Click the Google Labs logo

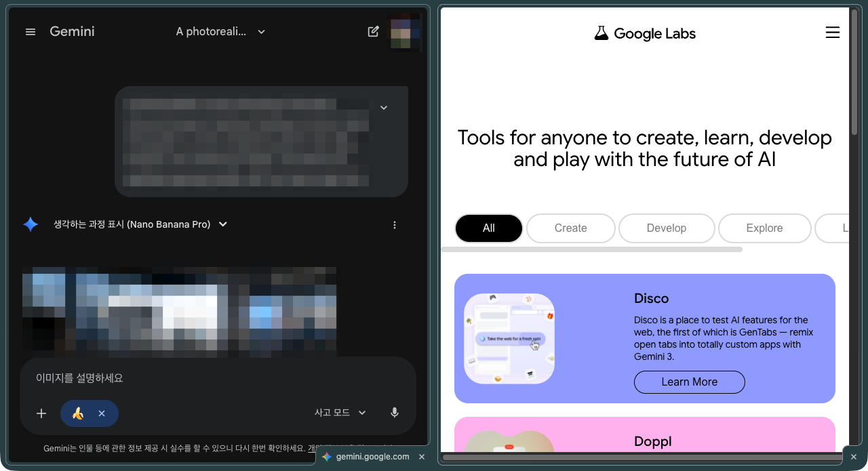tap(645, 33)
